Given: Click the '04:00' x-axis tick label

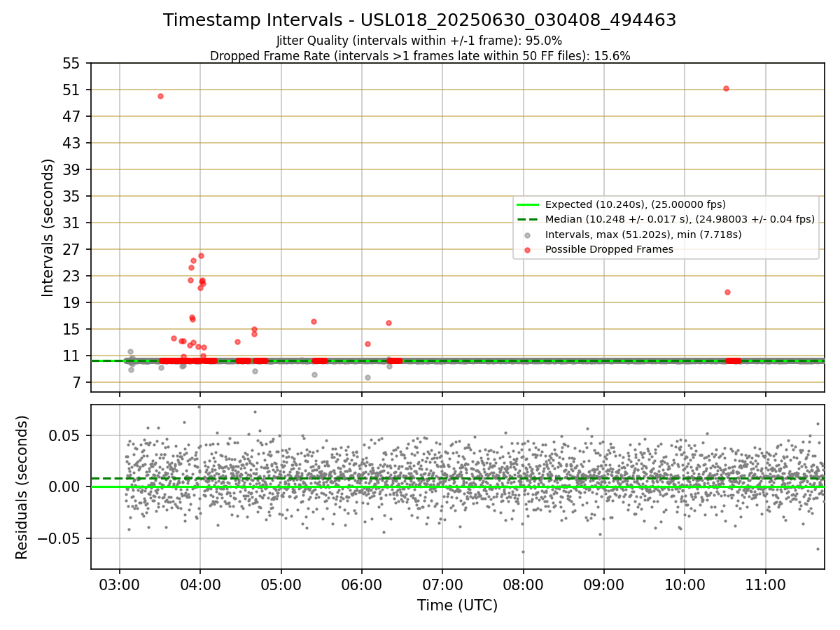Looking at the screenshot, I should [200, 584].
